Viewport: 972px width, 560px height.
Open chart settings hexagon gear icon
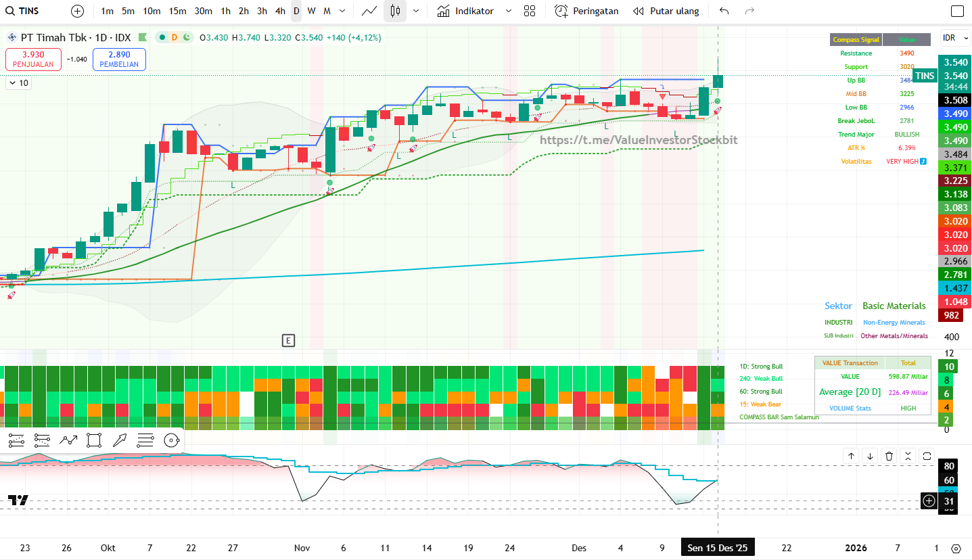[x=956, y=548]
